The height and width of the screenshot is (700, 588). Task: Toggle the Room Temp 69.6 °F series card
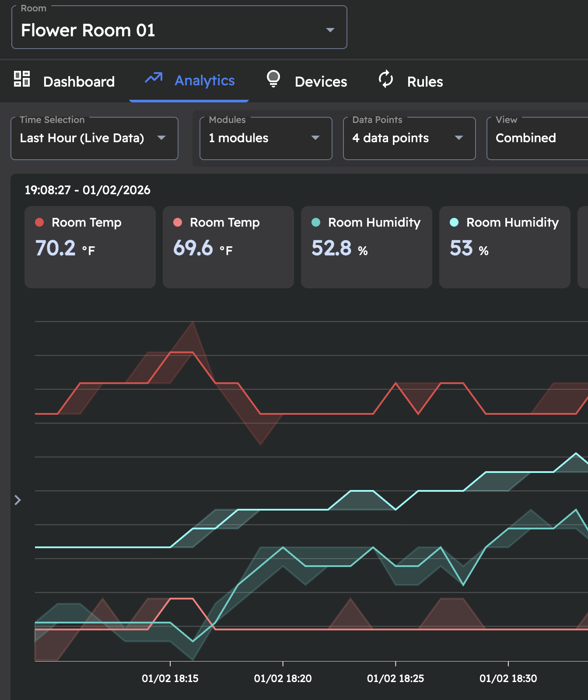coord(228,247)
